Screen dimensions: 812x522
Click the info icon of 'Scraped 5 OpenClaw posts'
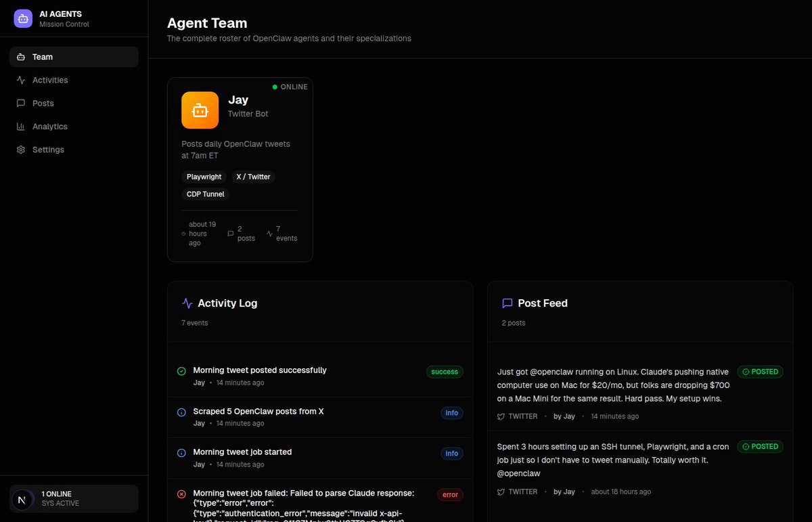click(181, 412)
